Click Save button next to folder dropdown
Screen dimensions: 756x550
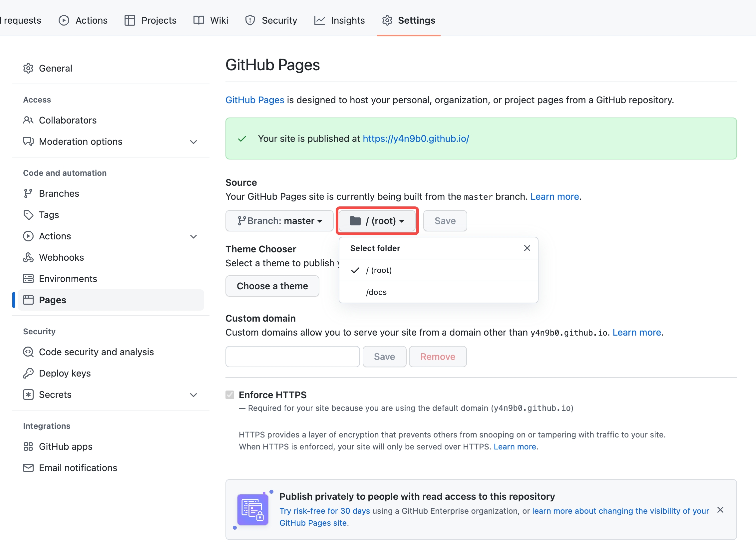point(445,221)
